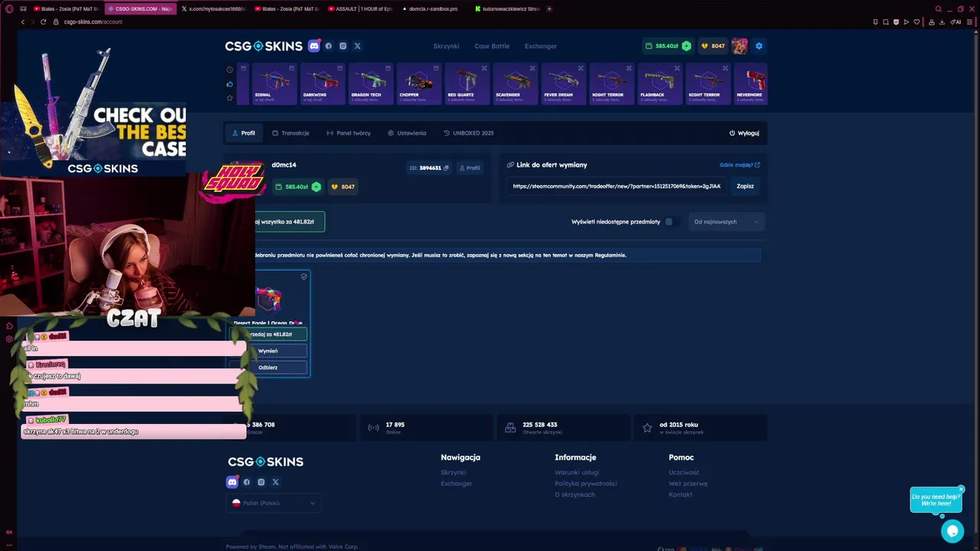Open the Discord icon in the header

point(314,46)
